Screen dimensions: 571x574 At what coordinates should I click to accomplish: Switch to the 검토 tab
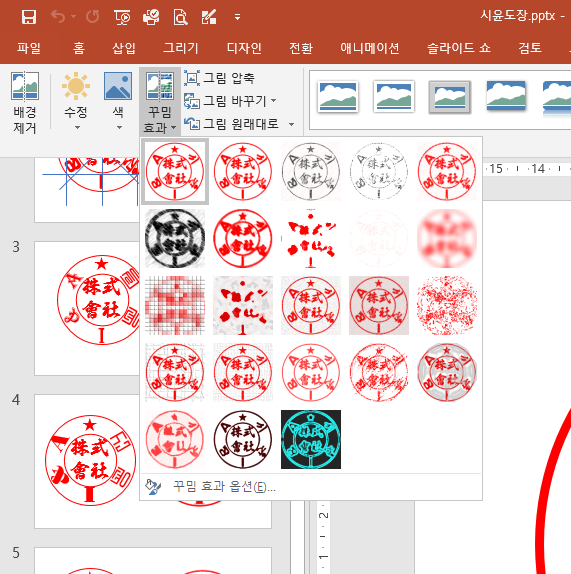(530, 48)
